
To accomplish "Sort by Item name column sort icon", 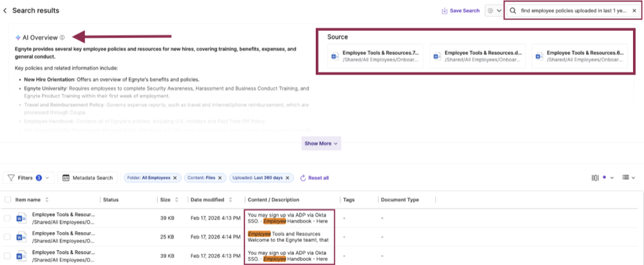I will pyautogui.click(x=46, y=200).
